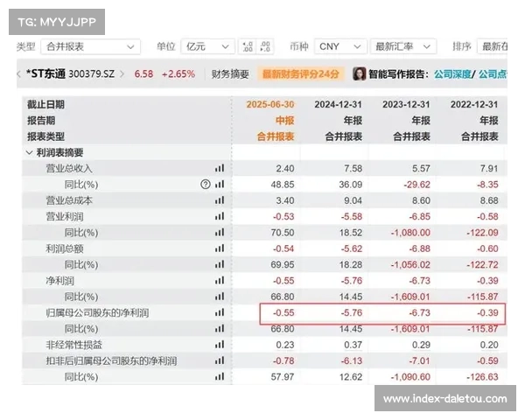Click value -29.62 in revenue growth row
The image size is (525, 420).
(416, 185)
